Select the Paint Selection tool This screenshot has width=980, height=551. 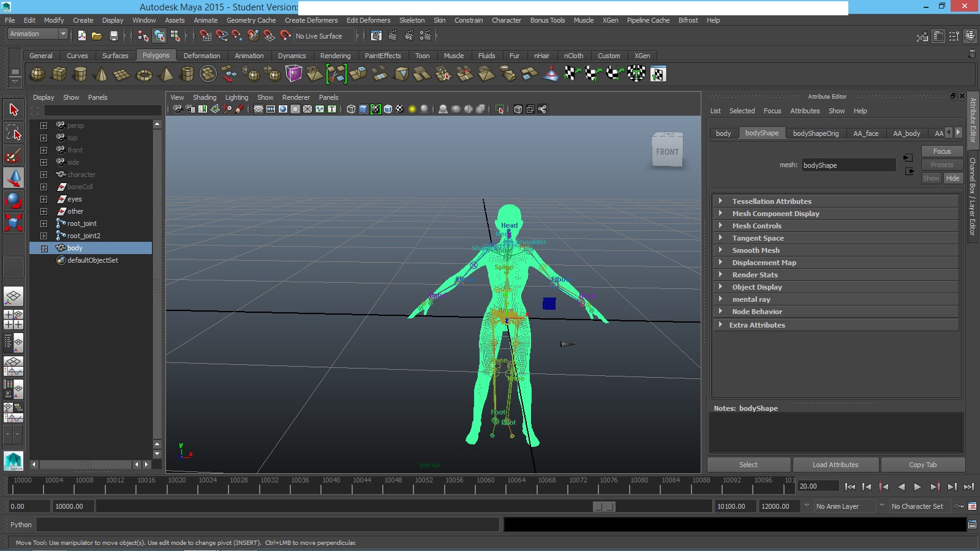(x=13, y=156)
